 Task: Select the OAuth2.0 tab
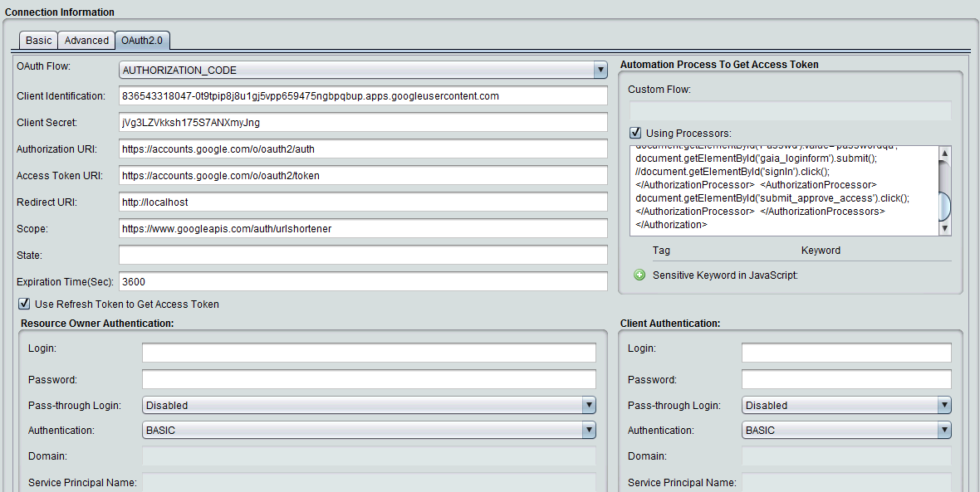[143, 41]
